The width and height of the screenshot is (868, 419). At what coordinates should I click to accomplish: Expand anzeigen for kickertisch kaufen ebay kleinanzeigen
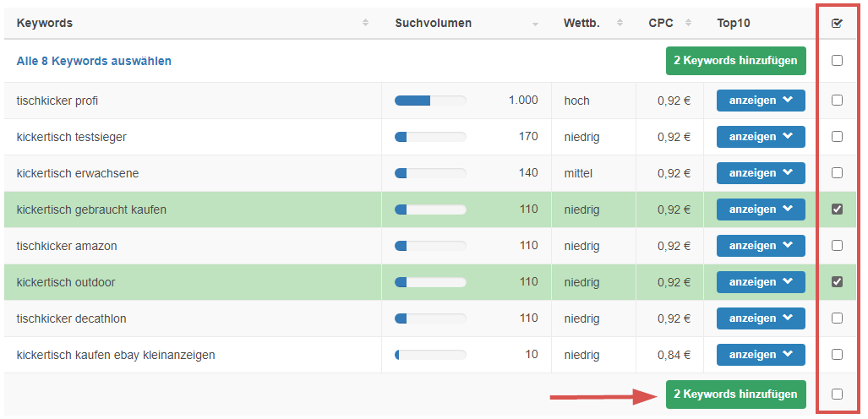point(761,355)
